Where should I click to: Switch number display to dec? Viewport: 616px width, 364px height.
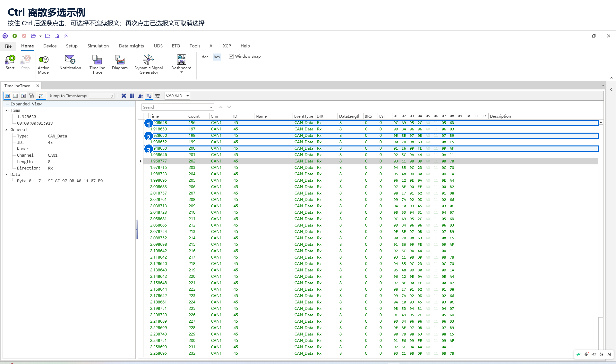point(205,57)
